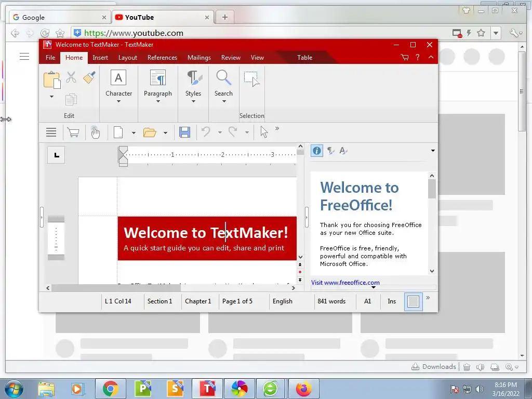The width and height of the screenshot is (532, 399).
Task: Expand the Search dropdown arrow
Action: pyautogui.click(x=223, y=101)
